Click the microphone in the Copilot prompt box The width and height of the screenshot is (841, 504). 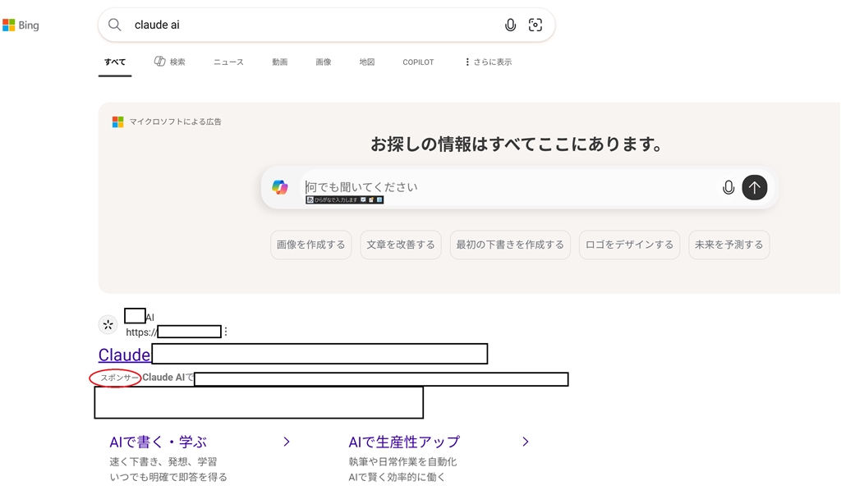[728, 188]
